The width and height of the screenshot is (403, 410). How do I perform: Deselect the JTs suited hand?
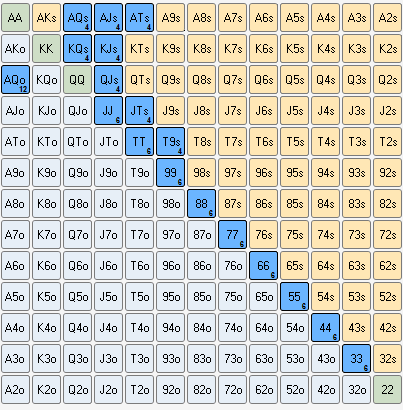click(139, 111)
